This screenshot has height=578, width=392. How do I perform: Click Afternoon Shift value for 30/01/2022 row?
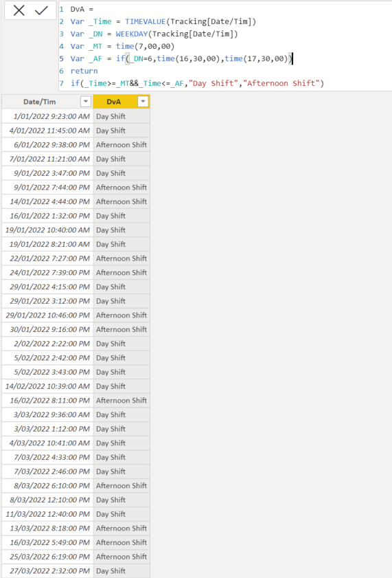(x=122, y=329)
